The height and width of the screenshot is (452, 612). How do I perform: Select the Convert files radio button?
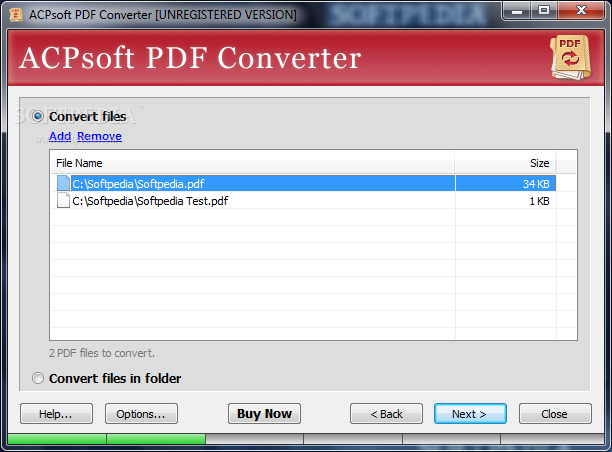pyautogui.click(x=38, y=116)
